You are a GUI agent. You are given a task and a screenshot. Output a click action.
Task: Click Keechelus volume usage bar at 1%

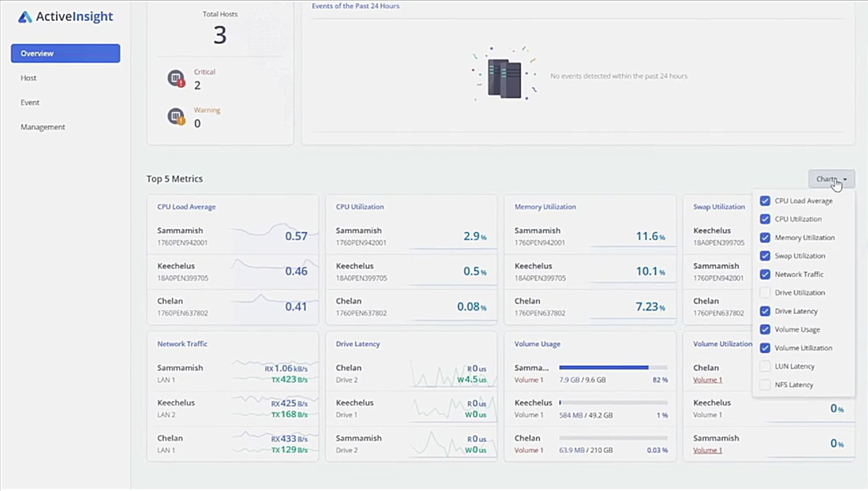[x=613, y=403]
